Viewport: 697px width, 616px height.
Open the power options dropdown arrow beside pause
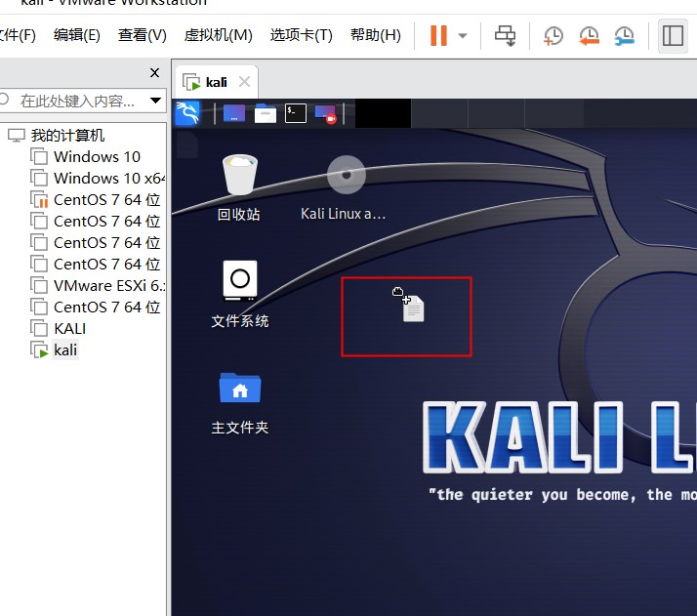463,35
